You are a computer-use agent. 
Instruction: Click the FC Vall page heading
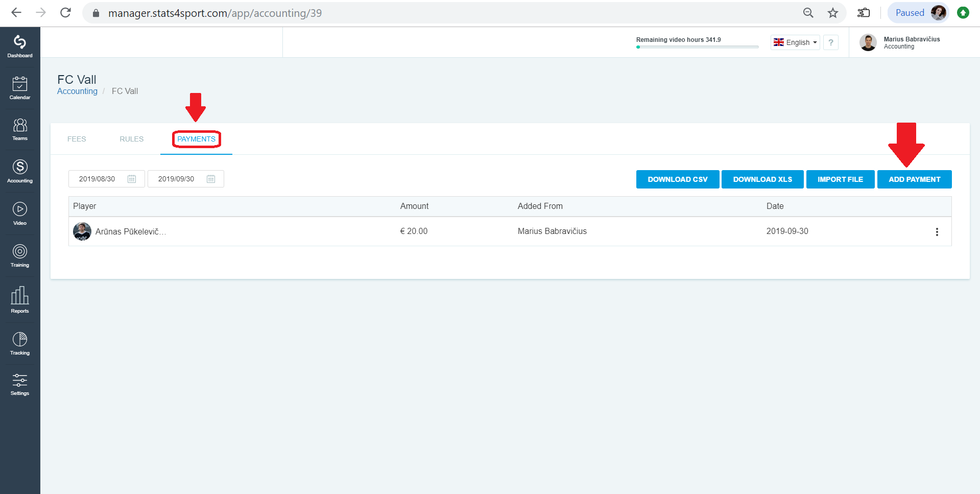click(77, 80)
